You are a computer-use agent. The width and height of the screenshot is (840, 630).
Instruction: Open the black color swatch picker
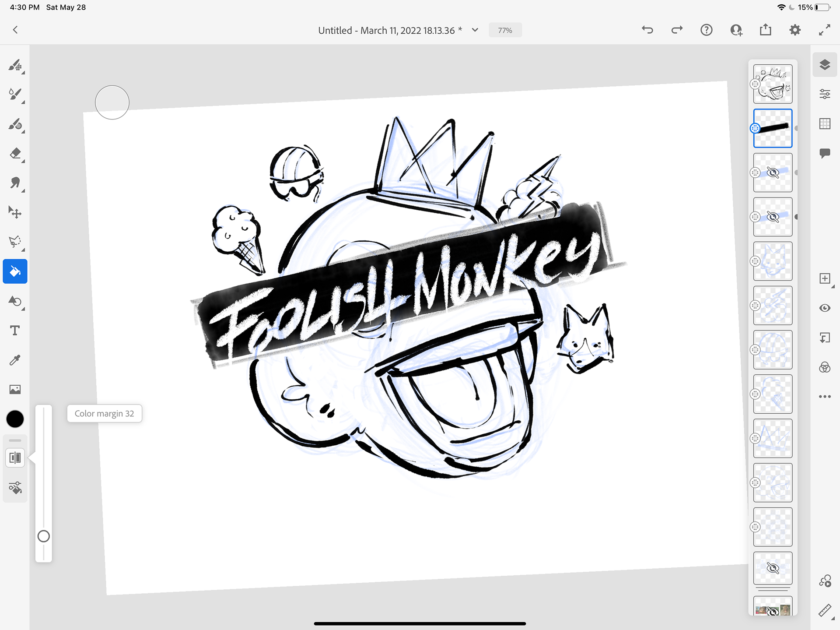pyautogui.click(x=15, y=419)
